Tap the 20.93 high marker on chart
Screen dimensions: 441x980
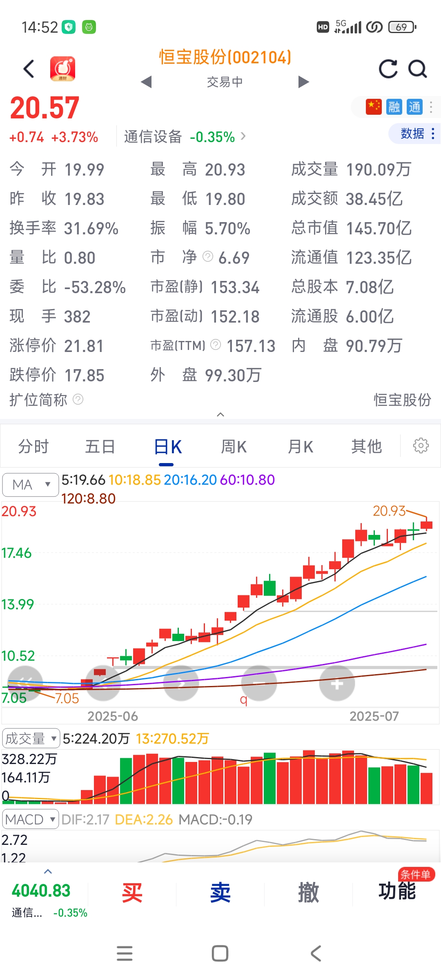pyautogui.click(x=389, y=511)
